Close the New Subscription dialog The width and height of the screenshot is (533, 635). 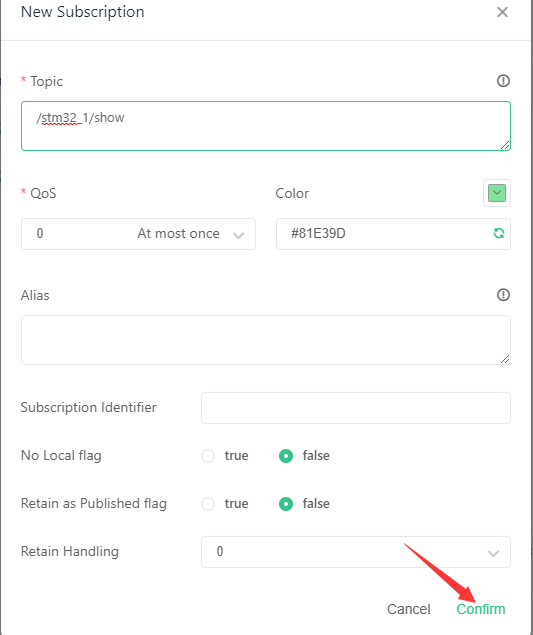point(502,12)
